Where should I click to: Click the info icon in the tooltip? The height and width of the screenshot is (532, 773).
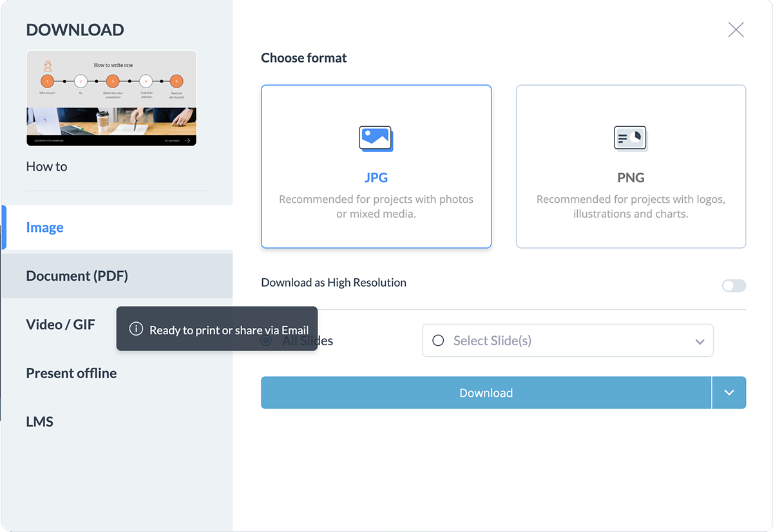click(x=135, y=329)
